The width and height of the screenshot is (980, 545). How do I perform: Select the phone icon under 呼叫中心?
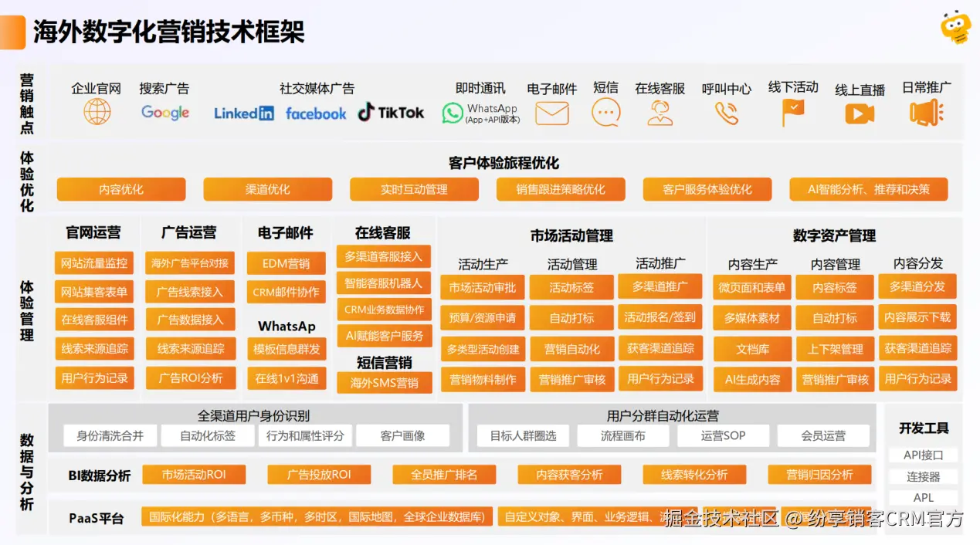coord(725,113)
